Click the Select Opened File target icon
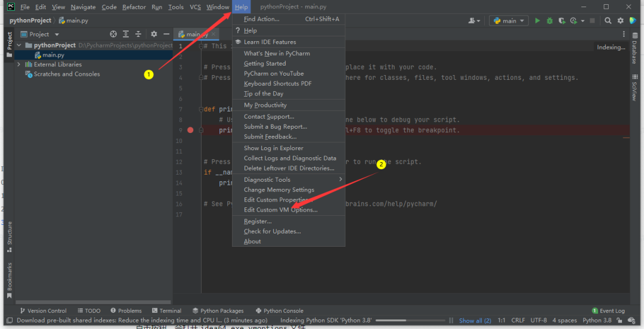The width and height of the screenshot is (644, 329). pos(113,34)
